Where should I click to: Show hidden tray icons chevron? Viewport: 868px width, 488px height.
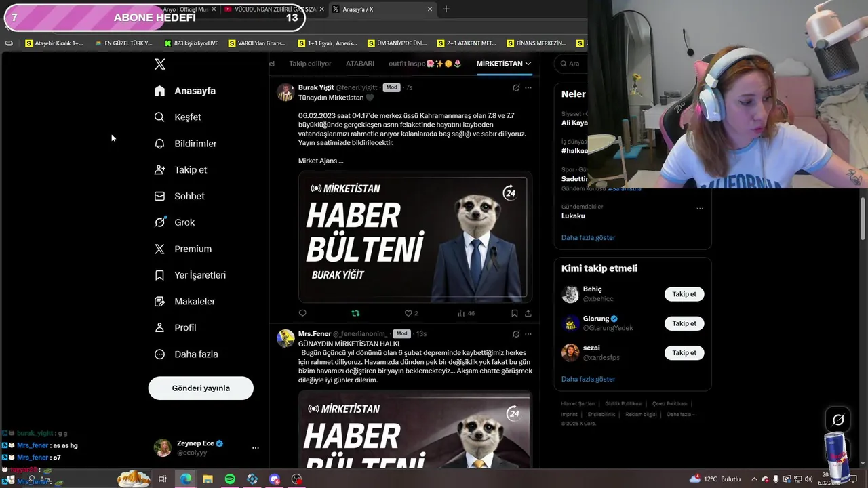pyautogui.click(x=754, y=479)
